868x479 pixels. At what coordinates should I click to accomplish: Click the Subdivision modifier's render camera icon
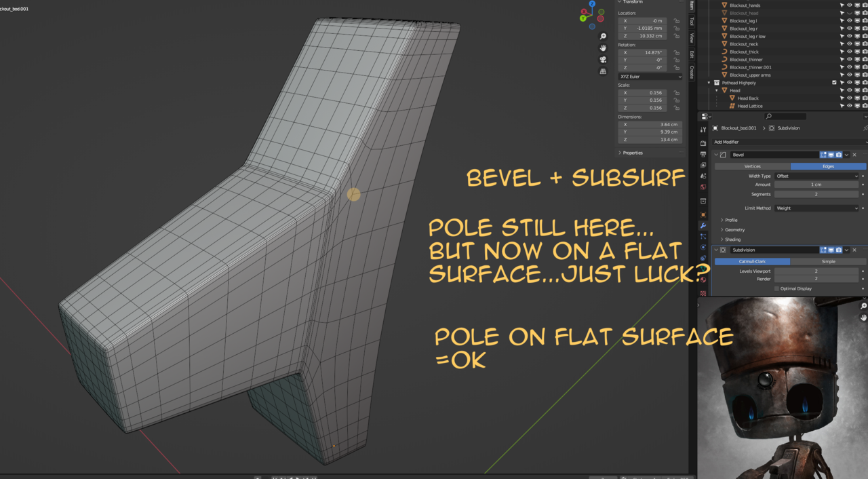pyautogui.click(x=839, y=250)
